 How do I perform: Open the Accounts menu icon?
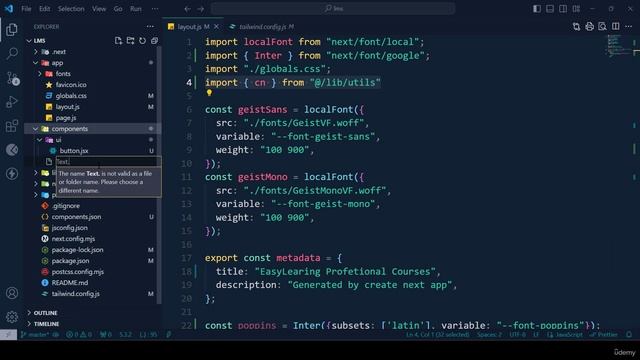click(x=12, y=293)
